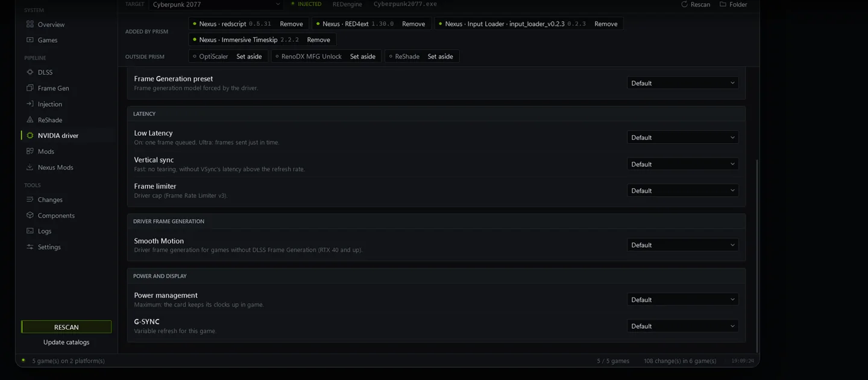The height and width of the screenshot is (380, 868).
Task: Set aside ReShade
Action: (440, 56)
